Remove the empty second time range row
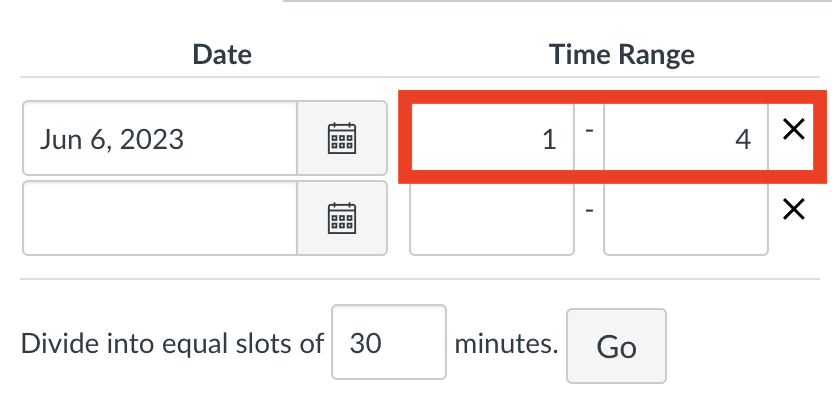The height and width of the screenshot is (412, 832). point(794,209)
